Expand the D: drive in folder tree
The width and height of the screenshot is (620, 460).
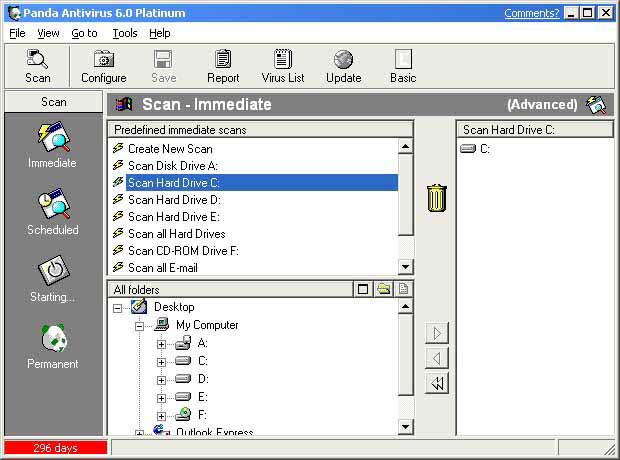tap(161, 379)
